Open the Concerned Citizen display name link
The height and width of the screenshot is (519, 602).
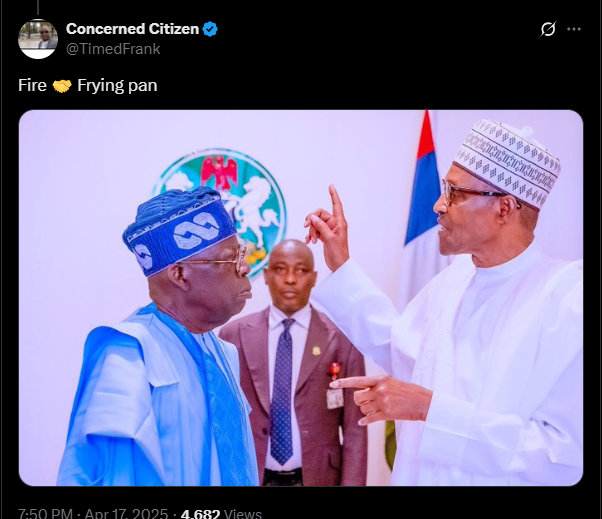(132, 29)
